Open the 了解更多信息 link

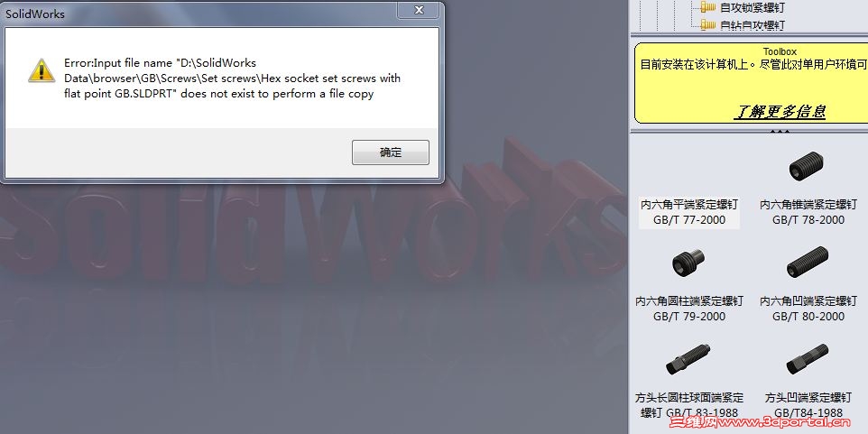point(780,111)
